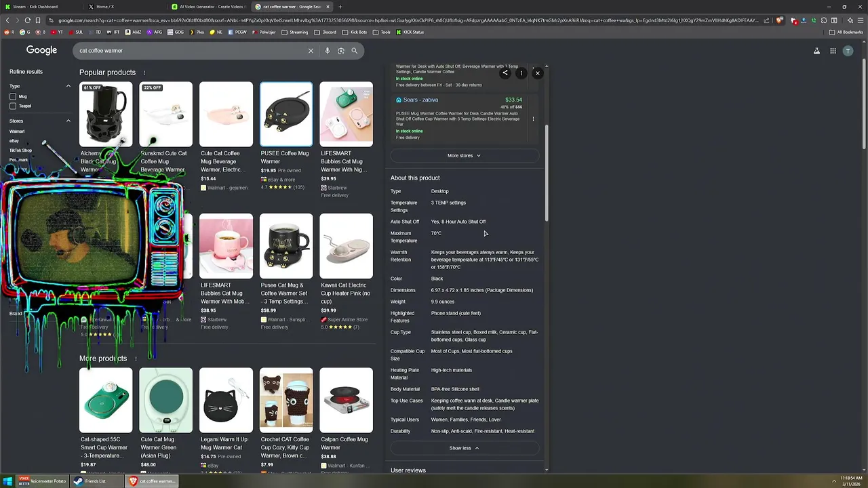Open the taskbar clock showing 11:18:54 AM
This screenshot has height=488, width=868.
pos(851,481)
